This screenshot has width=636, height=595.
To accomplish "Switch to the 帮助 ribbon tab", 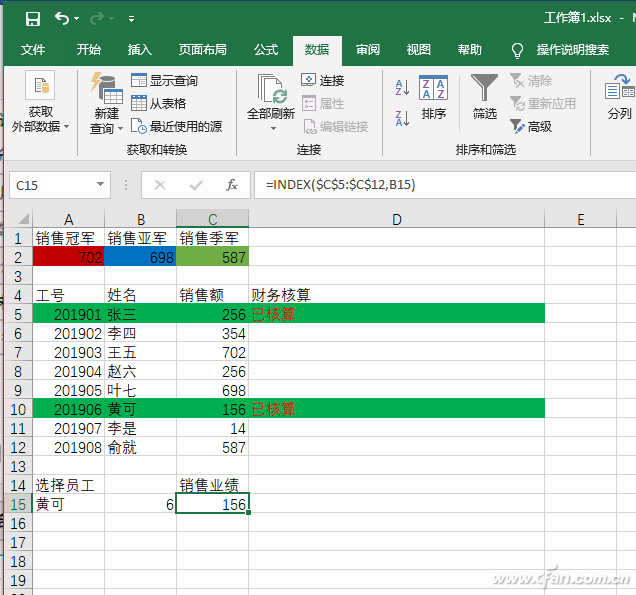I will tap(470, 50).
